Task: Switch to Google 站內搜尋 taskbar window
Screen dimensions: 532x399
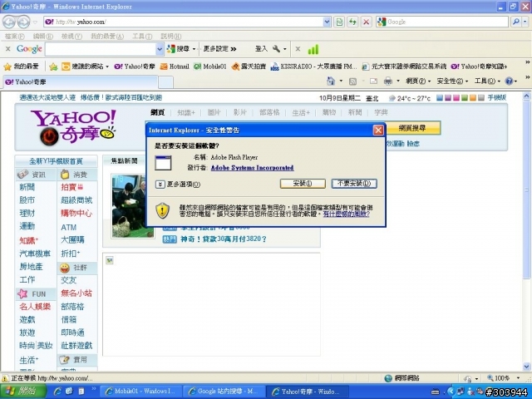Action: 224,392
